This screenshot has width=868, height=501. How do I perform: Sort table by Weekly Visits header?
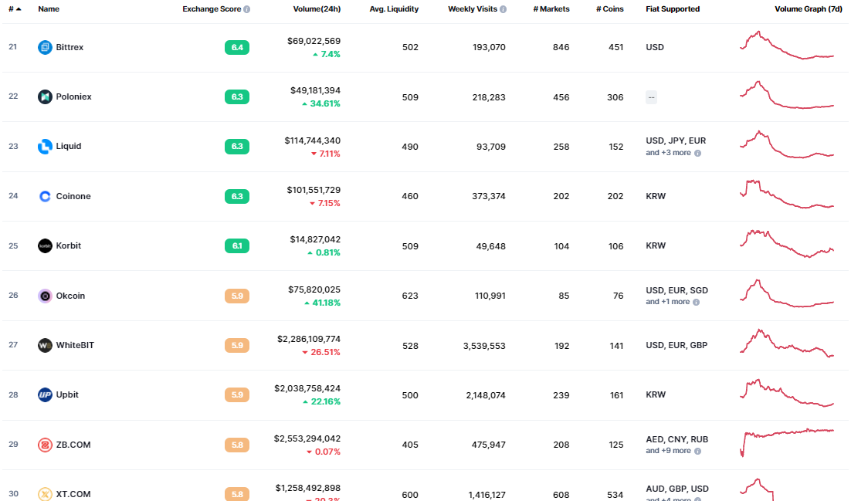click(x=472, y=8)
